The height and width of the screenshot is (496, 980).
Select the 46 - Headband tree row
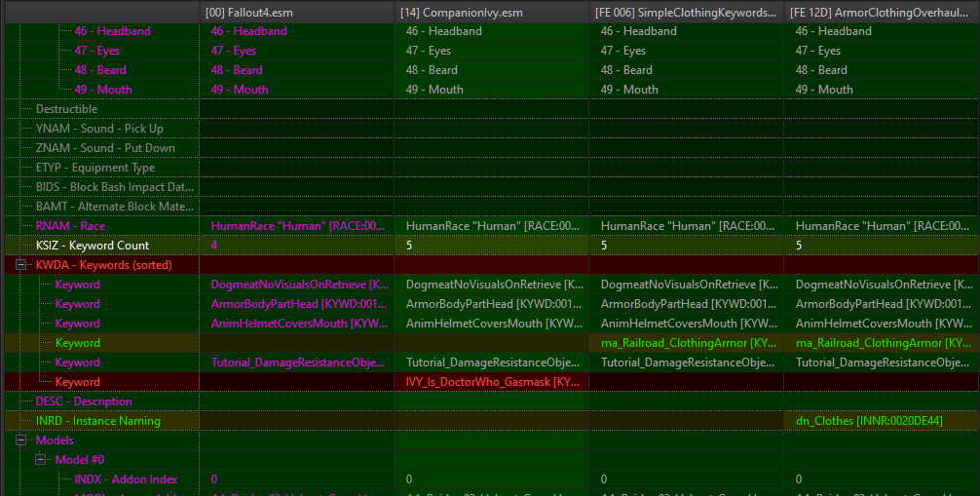[x=112, y=30]
